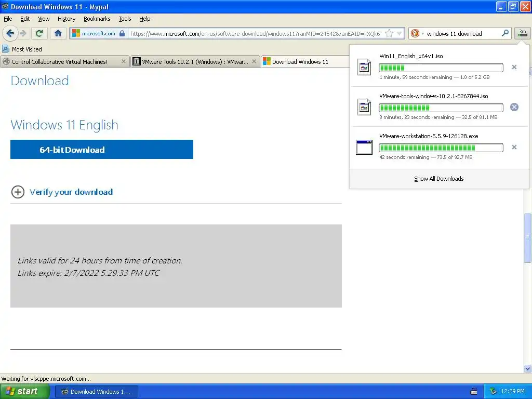Click the 12:29 PM system clock
This screenshot has width=532, height=399.
click(513, 391)
